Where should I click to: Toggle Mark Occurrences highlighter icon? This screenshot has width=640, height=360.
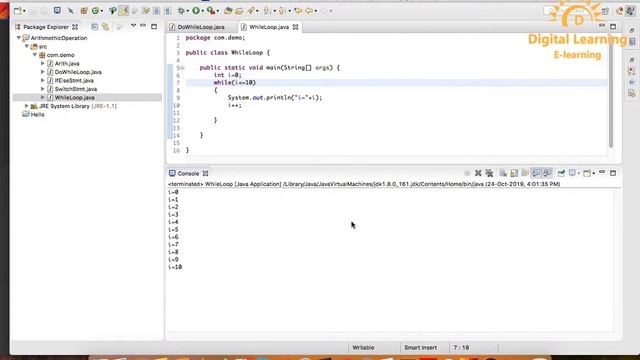[x=124, y=11]
